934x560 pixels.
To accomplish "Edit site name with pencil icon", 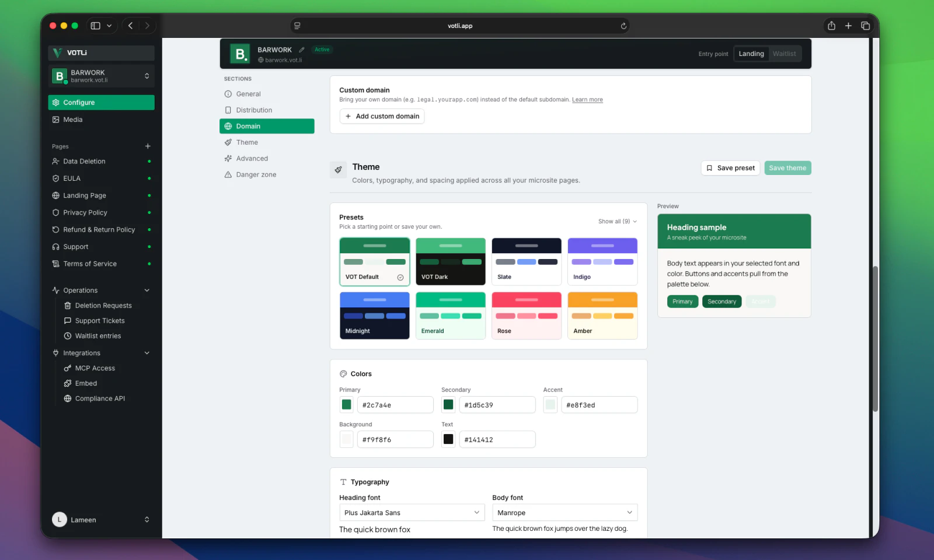I will [302, 50].
